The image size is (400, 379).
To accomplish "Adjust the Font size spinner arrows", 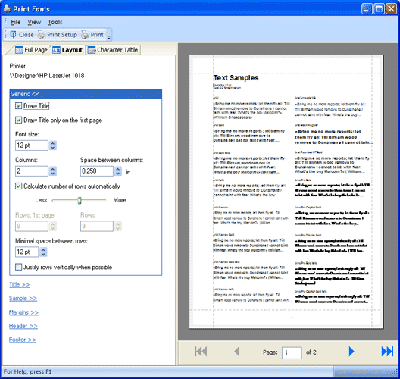I will (x=53, y=145).
